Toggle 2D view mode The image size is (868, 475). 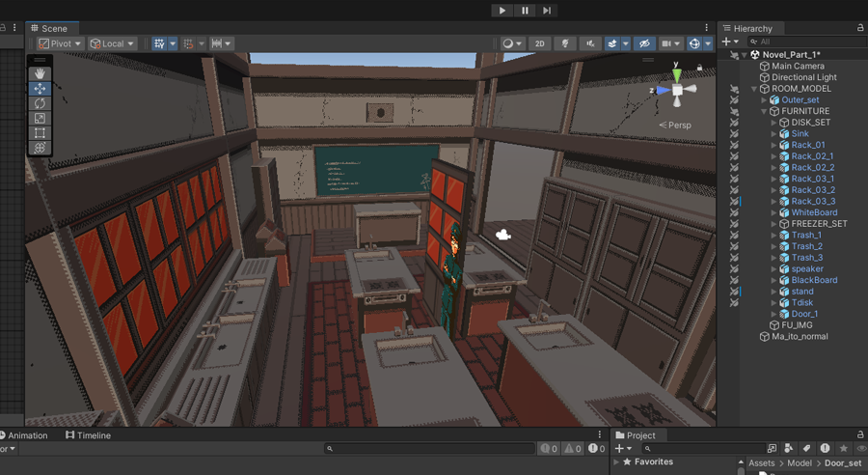pos(541,44)
